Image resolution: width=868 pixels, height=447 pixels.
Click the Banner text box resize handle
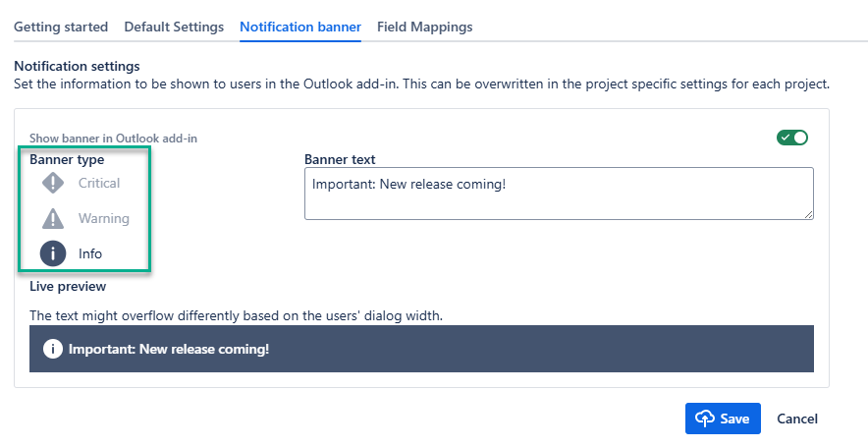(x=808, y=214)
